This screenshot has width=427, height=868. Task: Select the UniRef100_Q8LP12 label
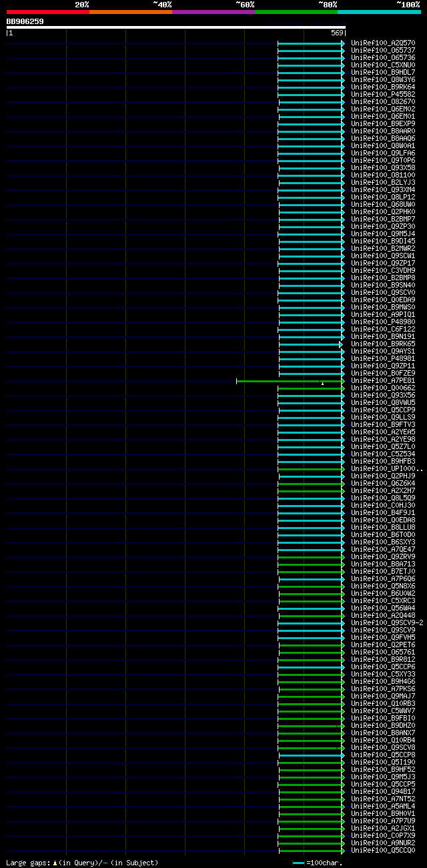point(383,197)
